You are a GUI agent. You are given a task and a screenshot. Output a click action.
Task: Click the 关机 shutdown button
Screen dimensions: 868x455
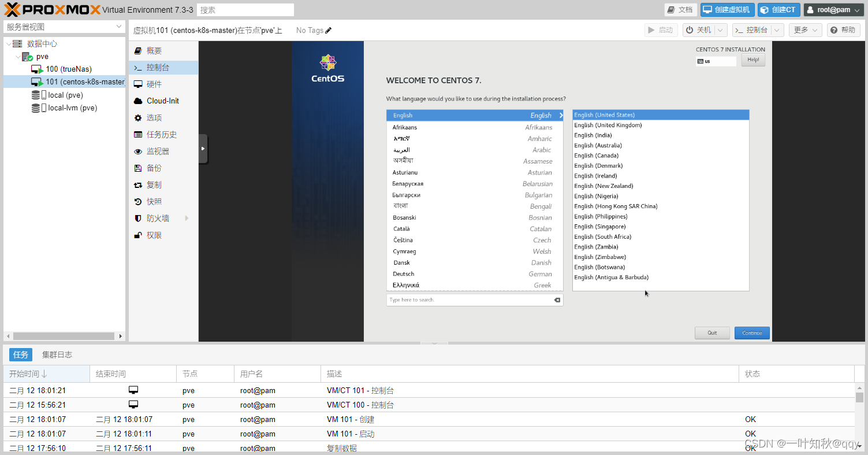698,30
